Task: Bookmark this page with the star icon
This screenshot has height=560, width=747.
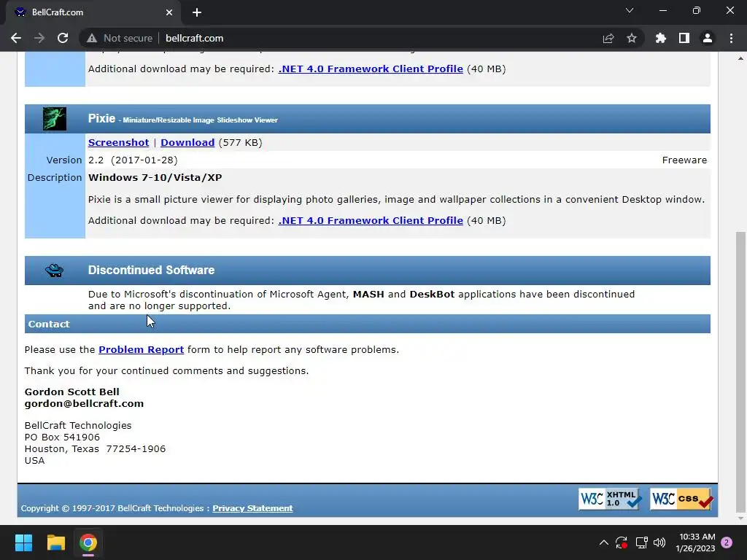Action: coord(632,38)
